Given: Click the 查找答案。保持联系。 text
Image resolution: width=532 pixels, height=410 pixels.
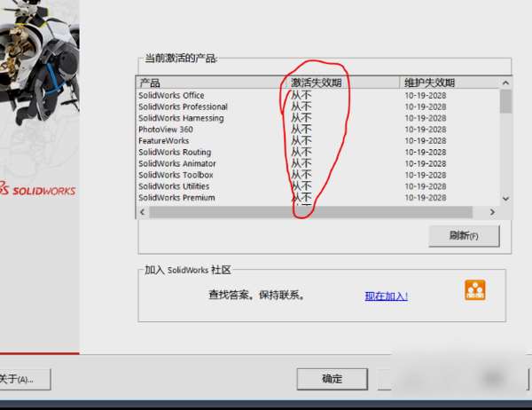Looking at the screenshot, I should 256,295.
